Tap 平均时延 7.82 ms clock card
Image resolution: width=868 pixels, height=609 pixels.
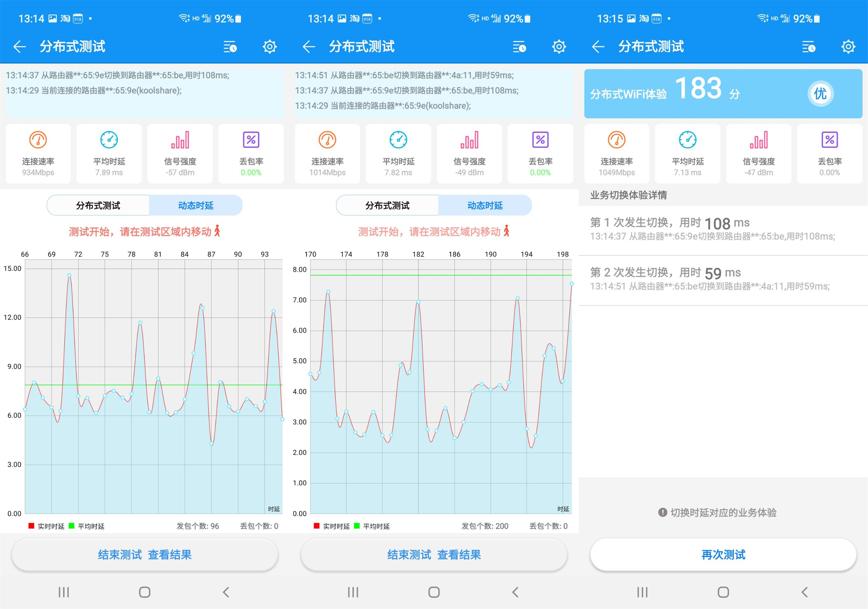(x=398, y=154)
